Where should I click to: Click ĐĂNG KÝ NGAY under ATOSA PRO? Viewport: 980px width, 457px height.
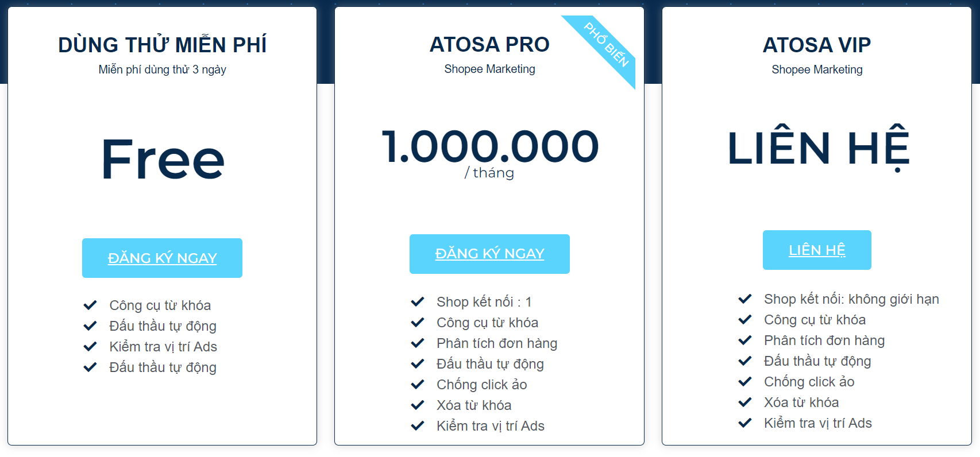(x=489, y=254)
